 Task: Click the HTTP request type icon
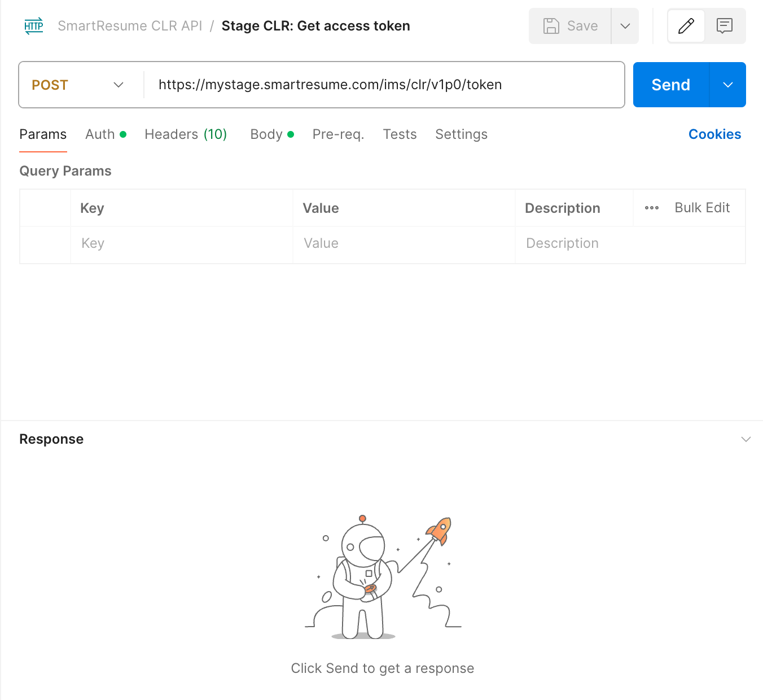(34, 26)
